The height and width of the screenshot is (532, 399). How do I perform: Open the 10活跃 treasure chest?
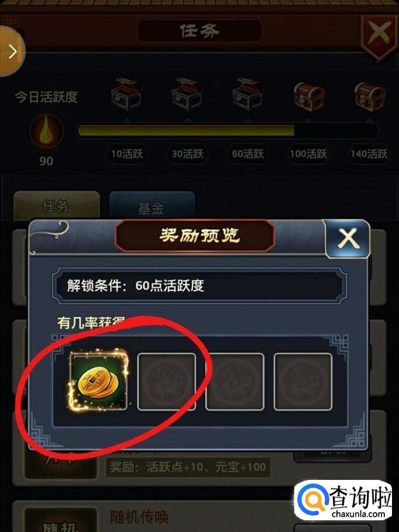coord(126,94)
